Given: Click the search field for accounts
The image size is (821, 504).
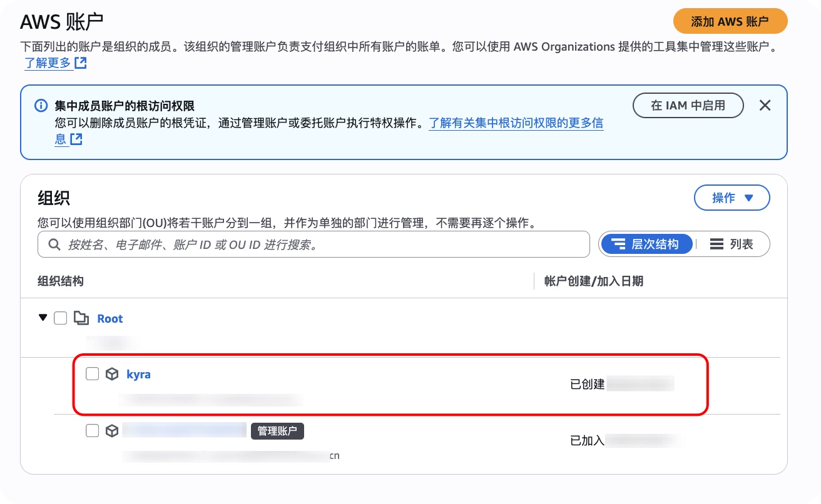Looking at the screenshot, I should 314,244.
